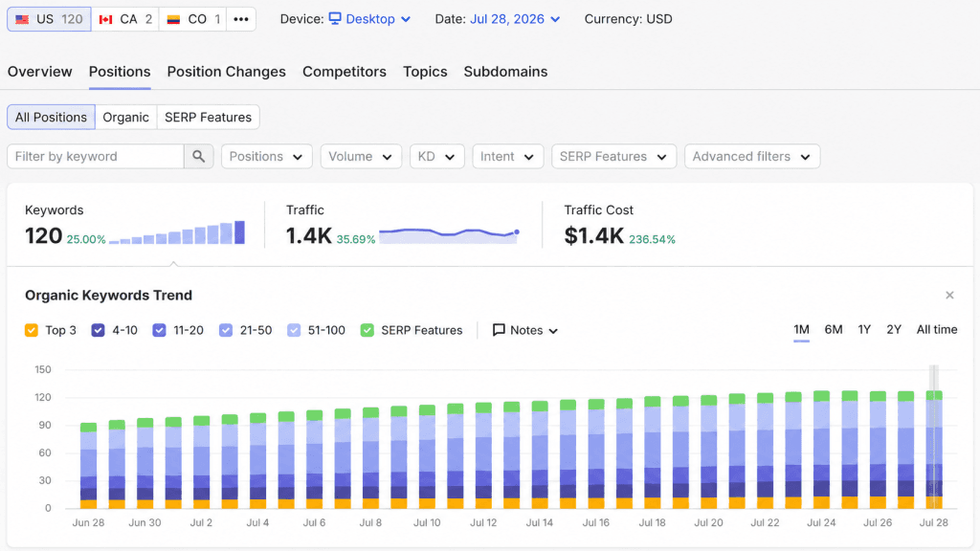Toggle the 11-20 positions checkbox
This screenshot has width=980, height=551.
tap(160, 330)
